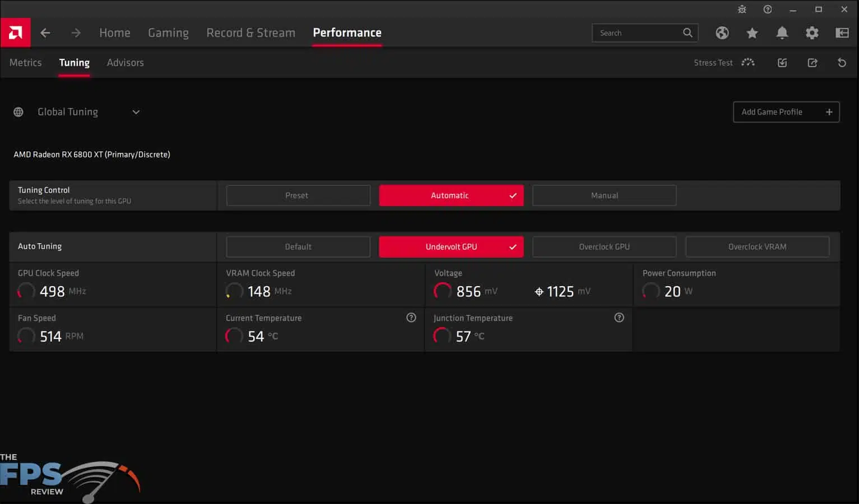The height and width of the screenshot is (504, 859).
Task: Run a Stress Test using the gauge icon
Action: 748,62
